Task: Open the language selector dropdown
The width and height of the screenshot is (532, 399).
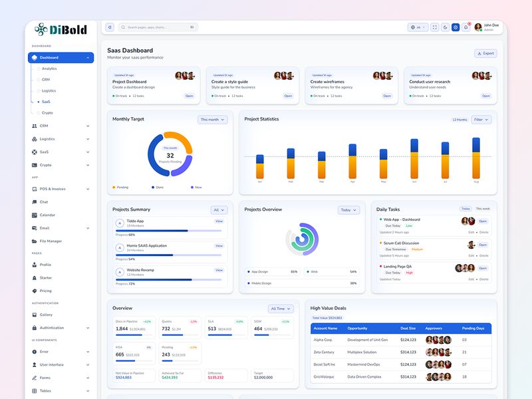Action: tap(418, 27)
